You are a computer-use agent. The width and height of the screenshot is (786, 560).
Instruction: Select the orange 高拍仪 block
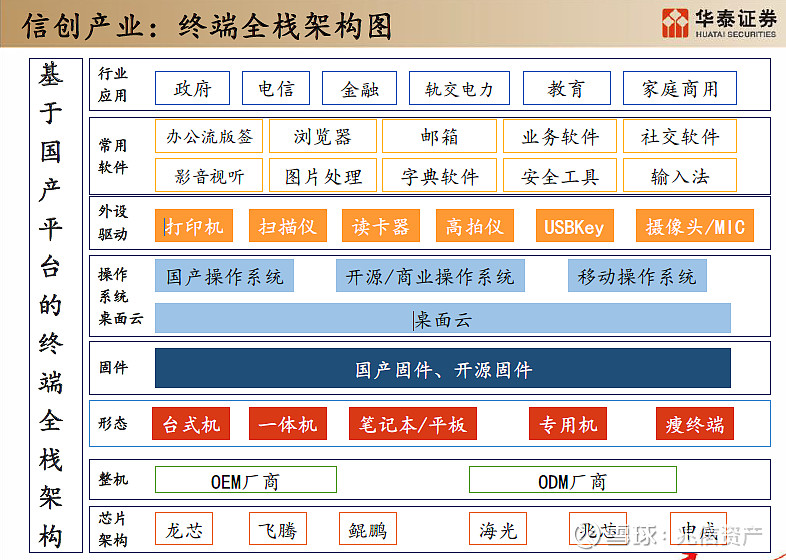(475, 226)
